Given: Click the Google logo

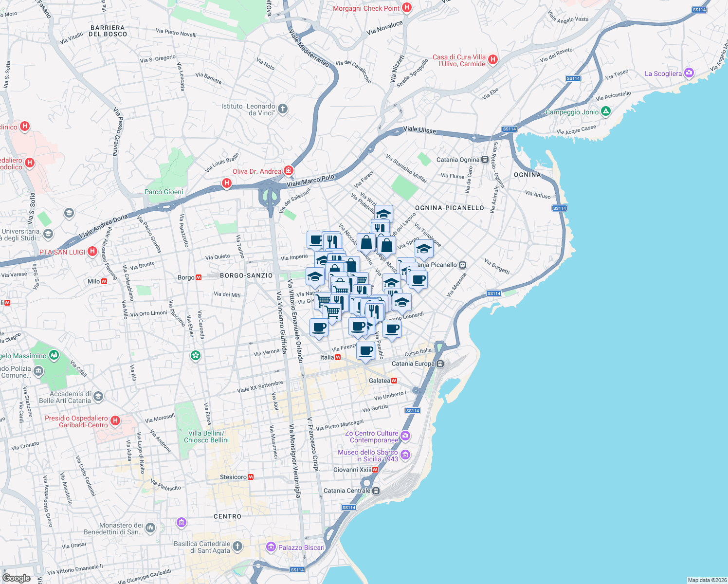Looking at the screenshot, I should (17, 577).
